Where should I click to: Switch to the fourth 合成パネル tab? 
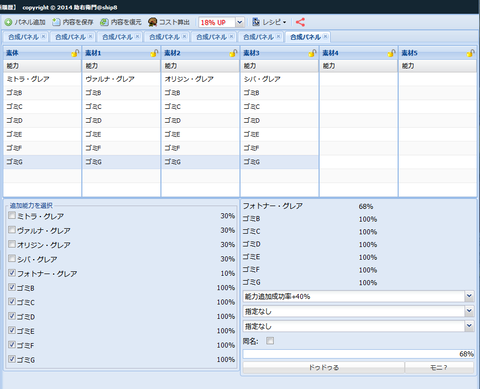click(164, 37)
